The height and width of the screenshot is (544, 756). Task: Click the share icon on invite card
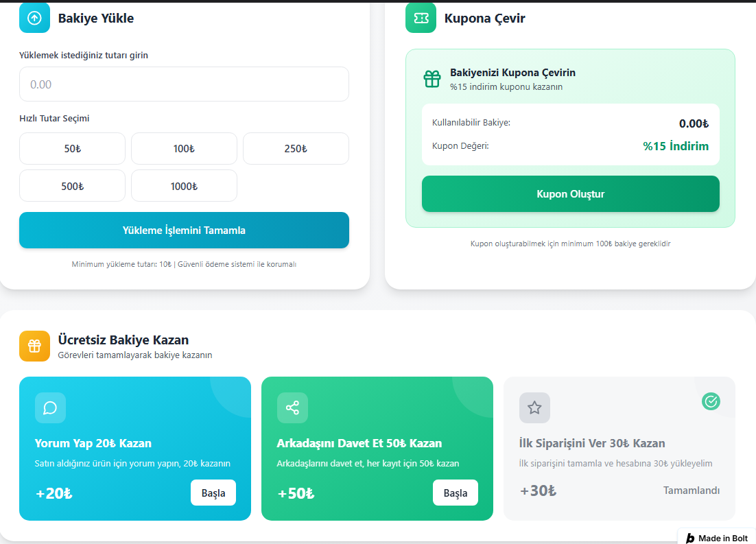pos(292,407)
